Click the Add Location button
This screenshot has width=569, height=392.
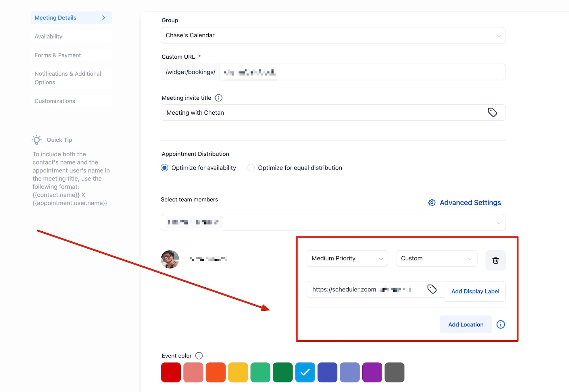pos(466,324)
